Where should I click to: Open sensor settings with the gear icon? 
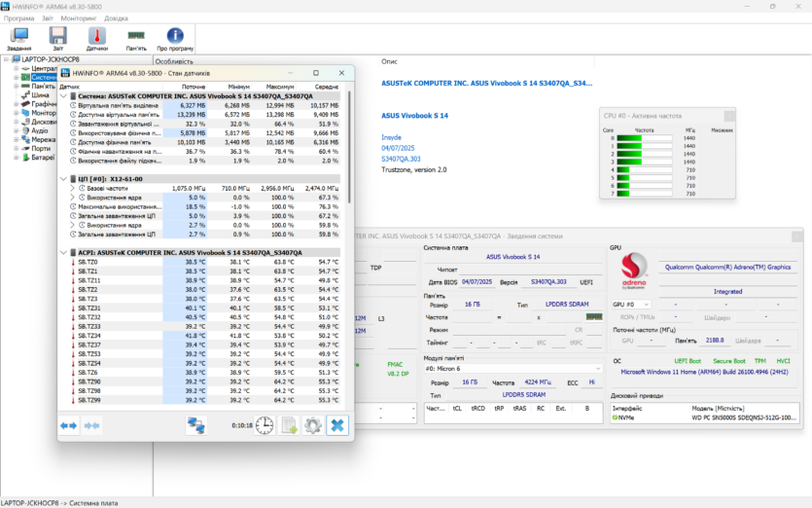313,425
